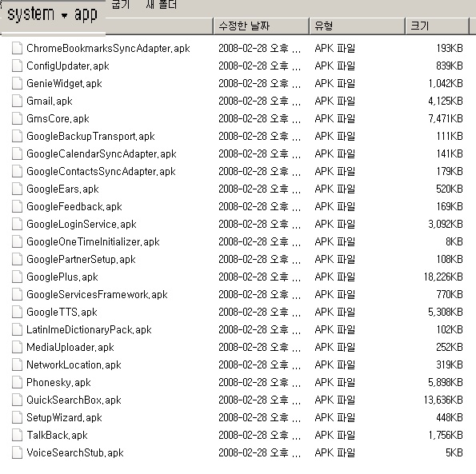Click the app breadcrumb segment
The height and width of the screenshot is (474, 476).
click(x=86, y=15)
